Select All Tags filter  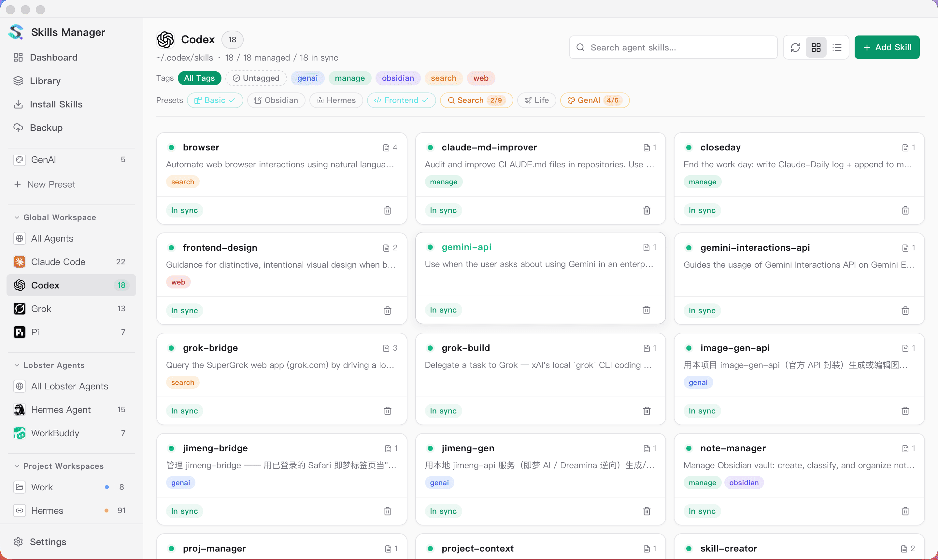coord(199,78)
